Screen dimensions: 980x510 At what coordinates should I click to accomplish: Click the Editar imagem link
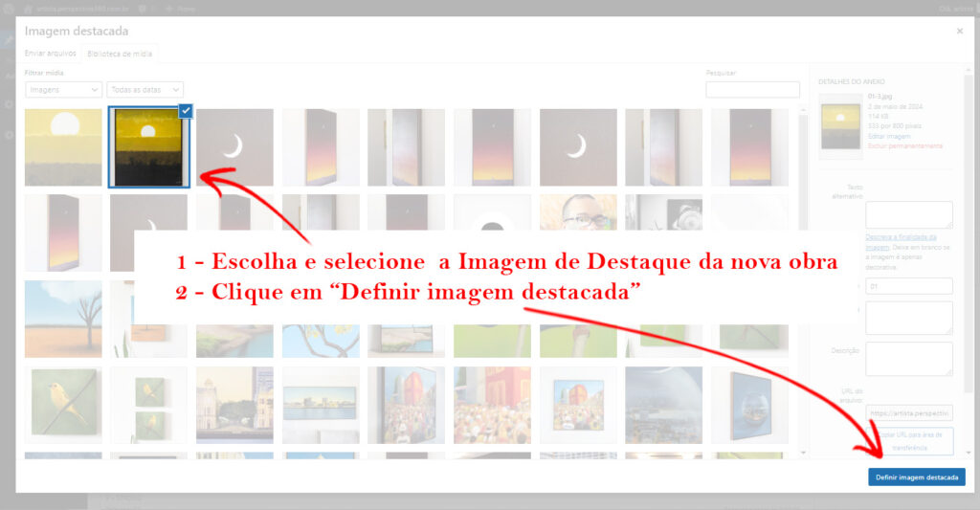[889, 136]
